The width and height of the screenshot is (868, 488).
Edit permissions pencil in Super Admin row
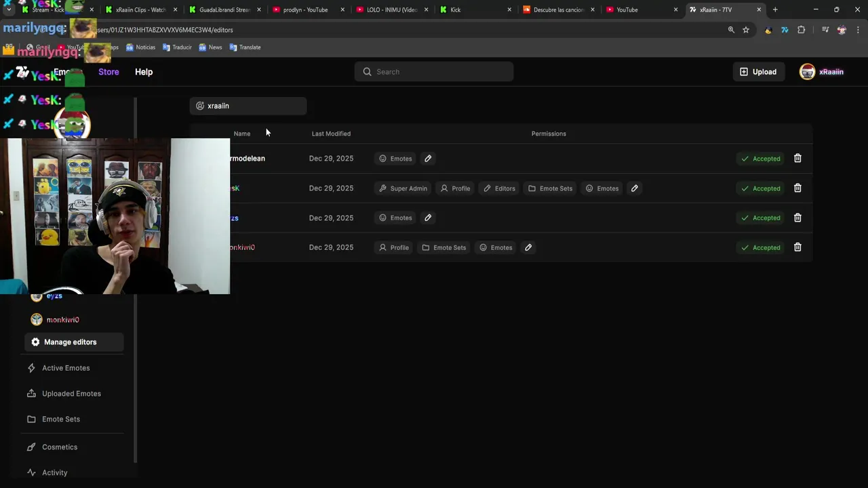click(635, 188)
